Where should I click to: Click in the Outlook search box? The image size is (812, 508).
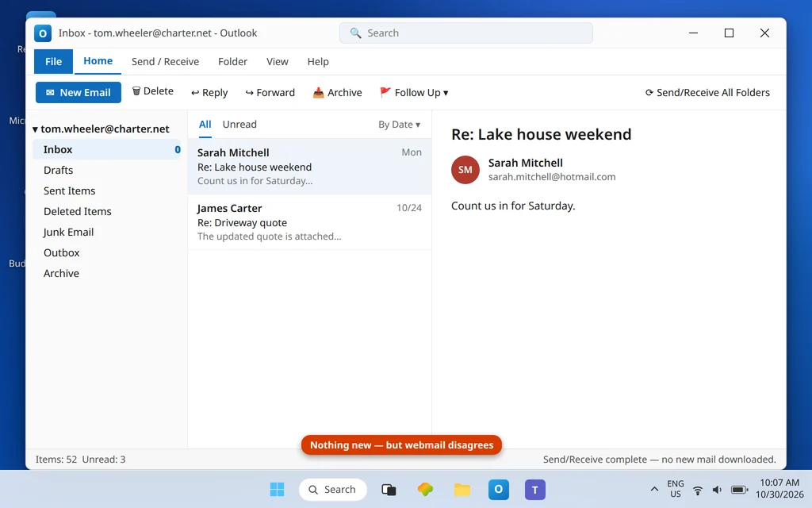pos(466,33)
